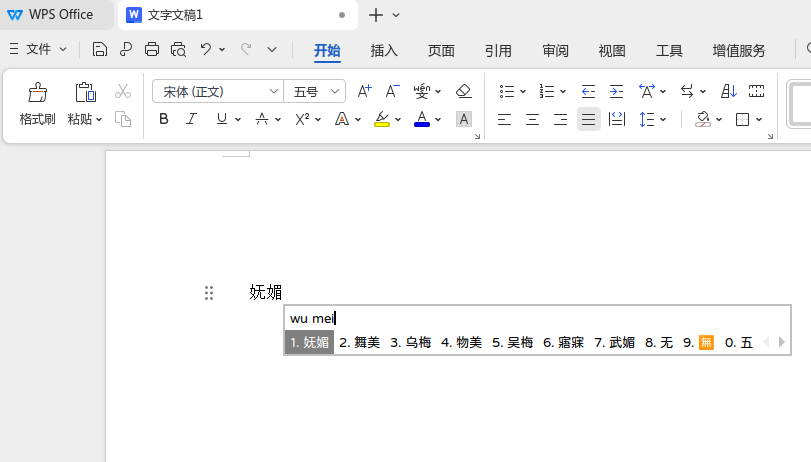
Task: Apply paragraph shading fill color
Action: [x=702, y=120]
